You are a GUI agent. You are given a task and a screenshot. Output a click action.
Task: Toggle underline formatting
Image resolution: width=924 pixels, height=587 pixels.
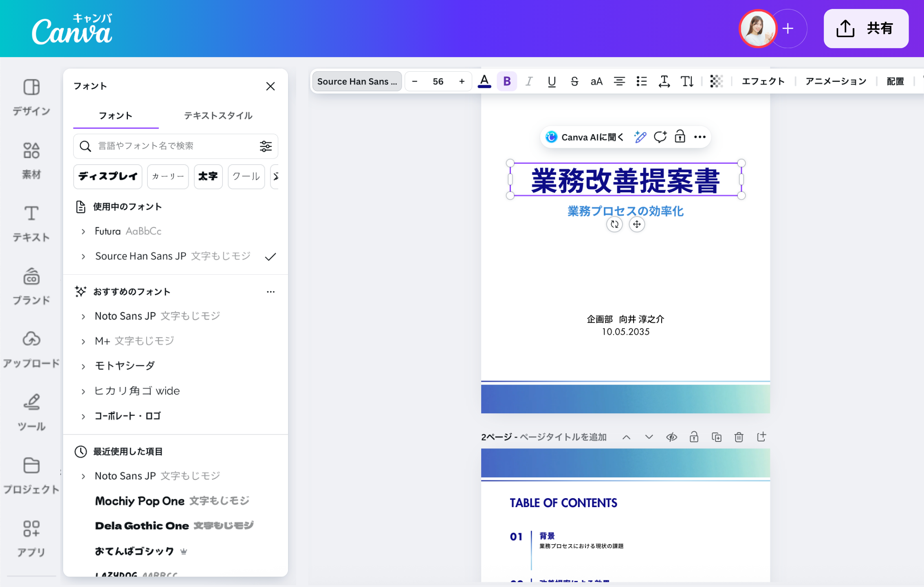pos(552,82)
